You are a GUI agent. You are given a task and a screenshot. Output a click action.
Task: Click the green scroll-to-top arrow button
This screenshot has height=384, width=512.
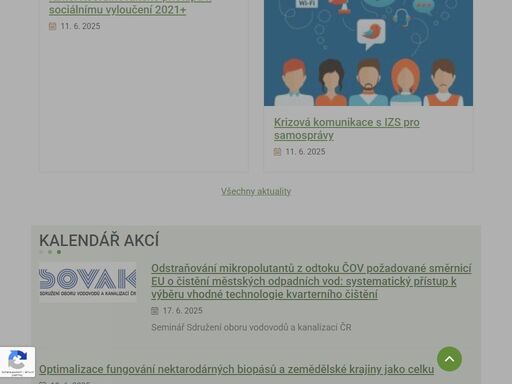click(449, 359)
